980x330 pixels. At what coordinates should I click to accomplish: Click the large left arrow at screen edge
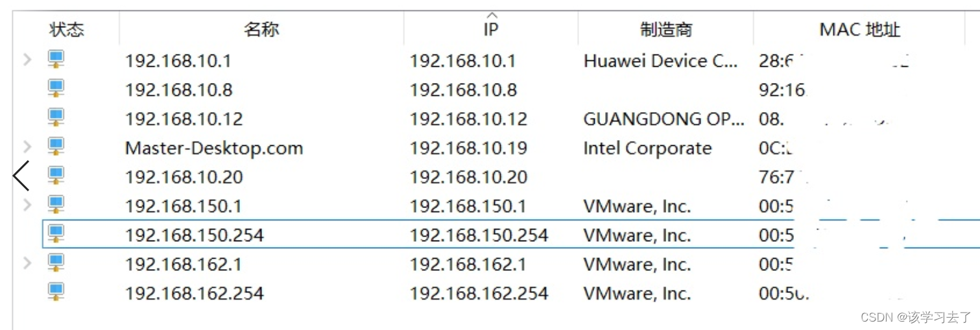click(21, 176)
